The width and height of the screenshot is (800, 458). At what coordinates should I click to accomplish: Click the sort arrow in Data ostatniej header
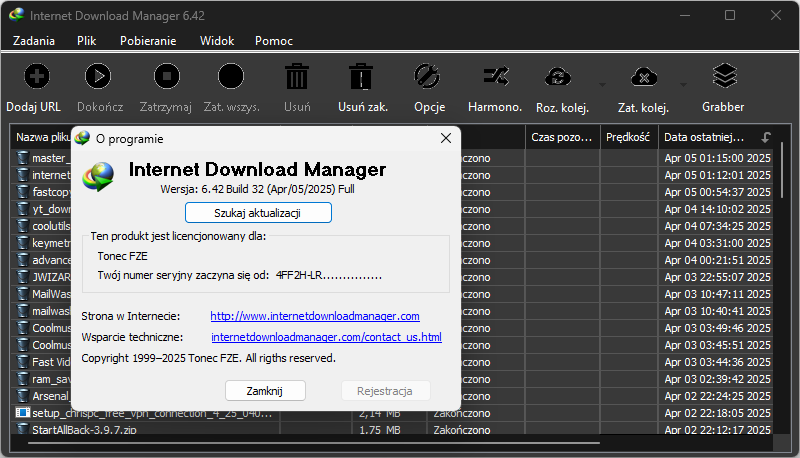pos(766,137)
